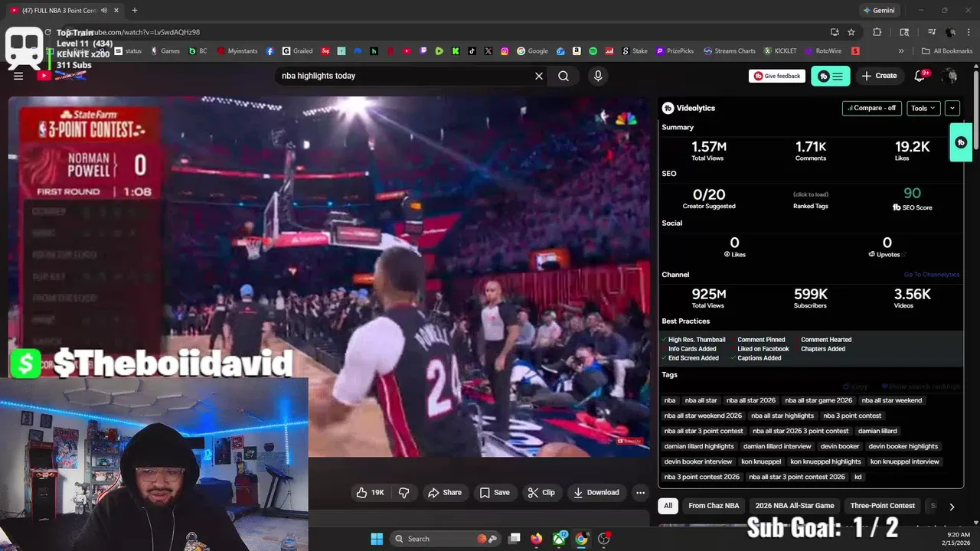Open the YouTube hamburger guide menu

(18, 76)
